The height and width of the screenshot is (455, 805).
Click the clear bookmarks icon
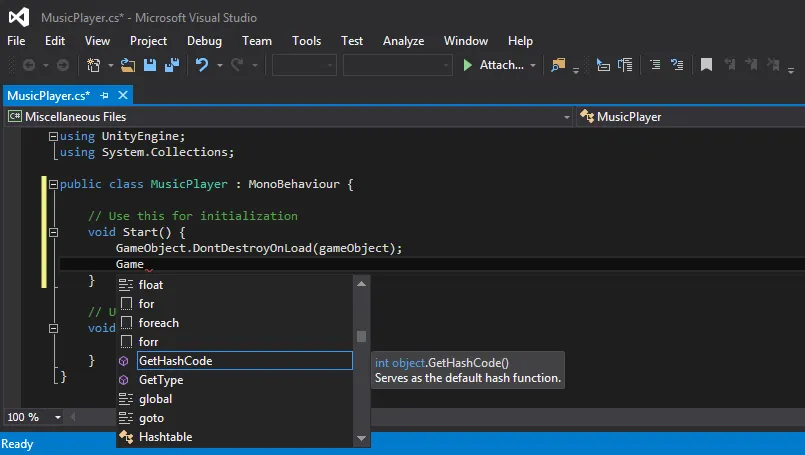point(773,65)
